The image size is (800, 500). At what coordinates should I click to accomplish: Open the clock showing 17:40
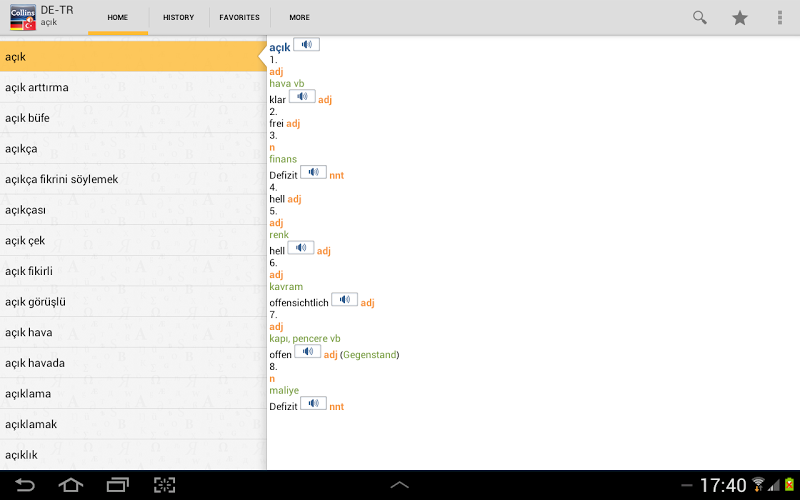(x=722, y=485)
